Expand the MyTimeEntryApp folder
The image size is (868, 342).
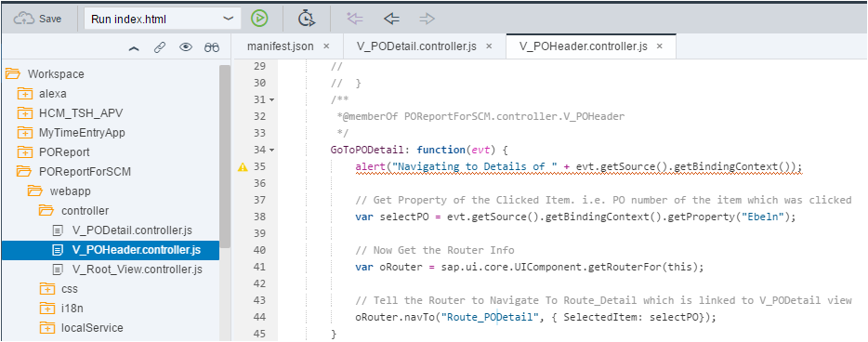[x=25, y=132]
